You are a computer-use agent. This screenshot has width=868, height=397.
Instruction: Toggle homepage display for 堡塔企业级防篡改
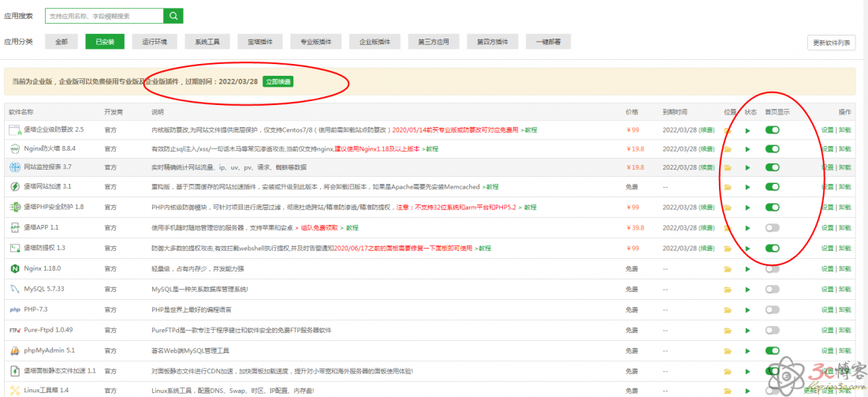[773, 130]
